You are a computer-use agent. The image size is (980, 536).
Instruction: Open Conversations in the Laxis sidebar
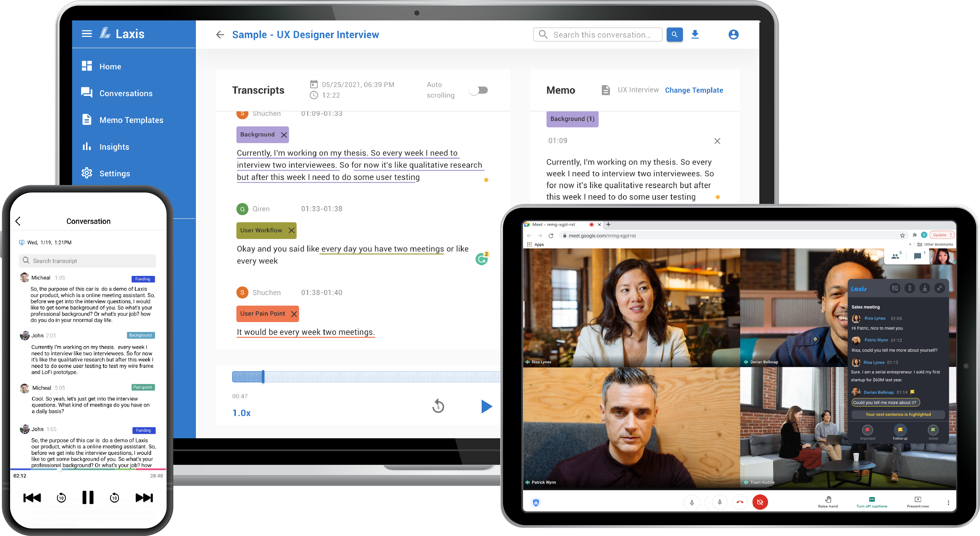click(116, 93)
